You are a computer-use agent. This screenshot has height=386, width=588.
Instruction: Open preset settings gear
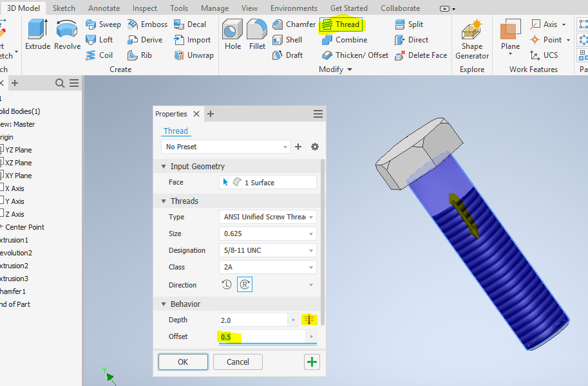tap(315, 147)
